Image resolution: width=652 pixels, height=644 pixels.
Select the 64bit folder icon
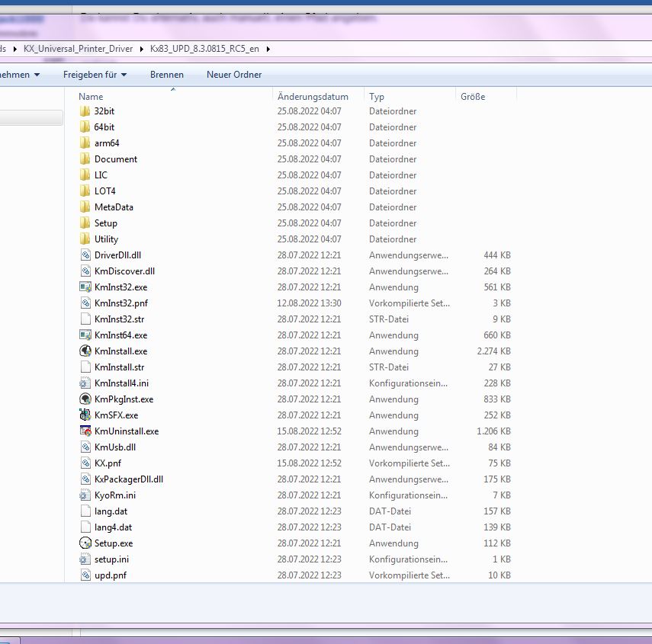(x=85, y=127)
